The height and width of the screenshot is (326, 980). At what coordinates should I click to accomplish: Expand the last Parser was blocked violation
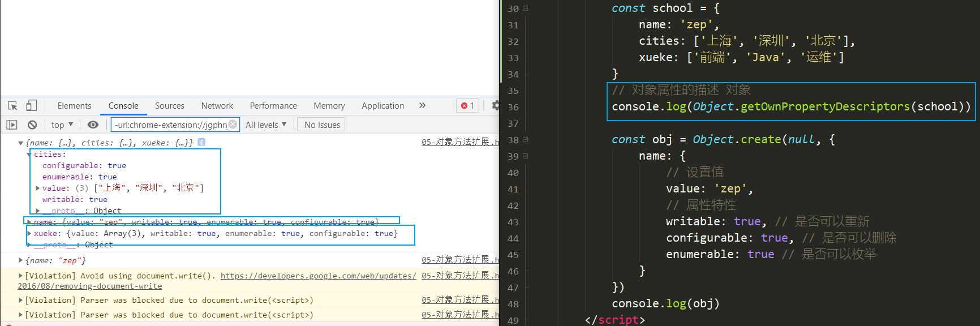pos(21,315)
